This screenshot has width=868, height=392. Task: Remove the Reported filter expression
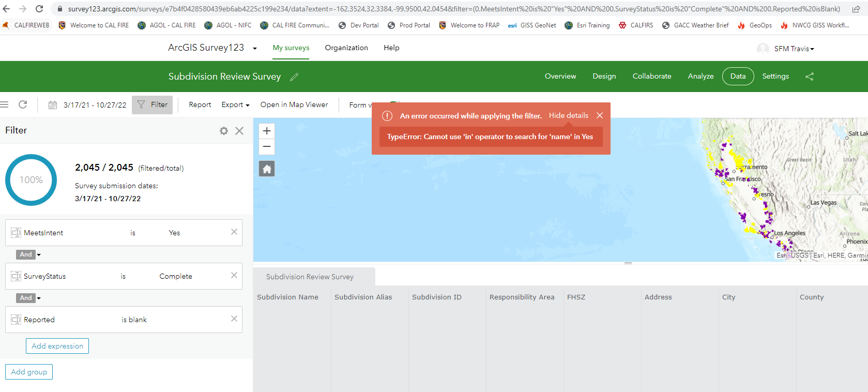(x=234, y=319)
